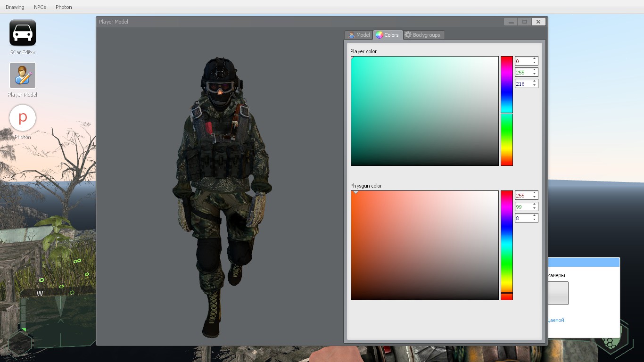Image resolution: width=644 pixels, height=362 pixels.
Task: Close the Player Model window
Action: point(538,22)
